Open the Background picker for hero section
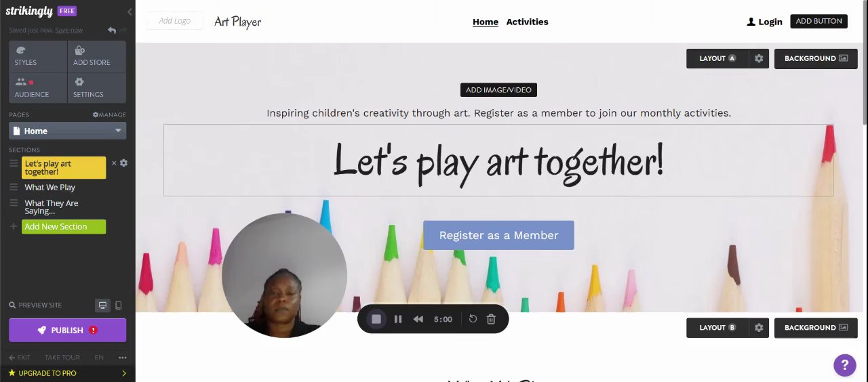Image resolution: width=868 pixels, height=382 pixels. click(x=816, y=58)
